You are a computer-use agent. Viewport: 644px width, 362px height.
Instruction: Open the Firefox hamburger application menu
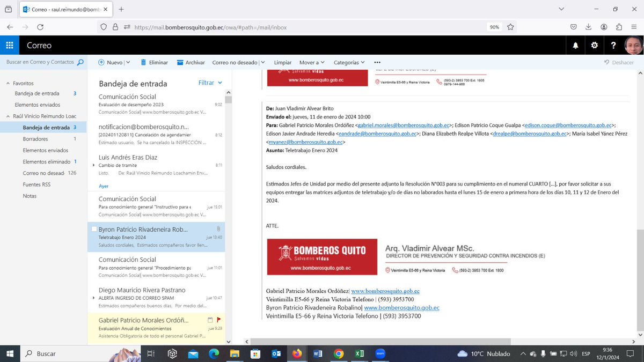coord(634,27)
